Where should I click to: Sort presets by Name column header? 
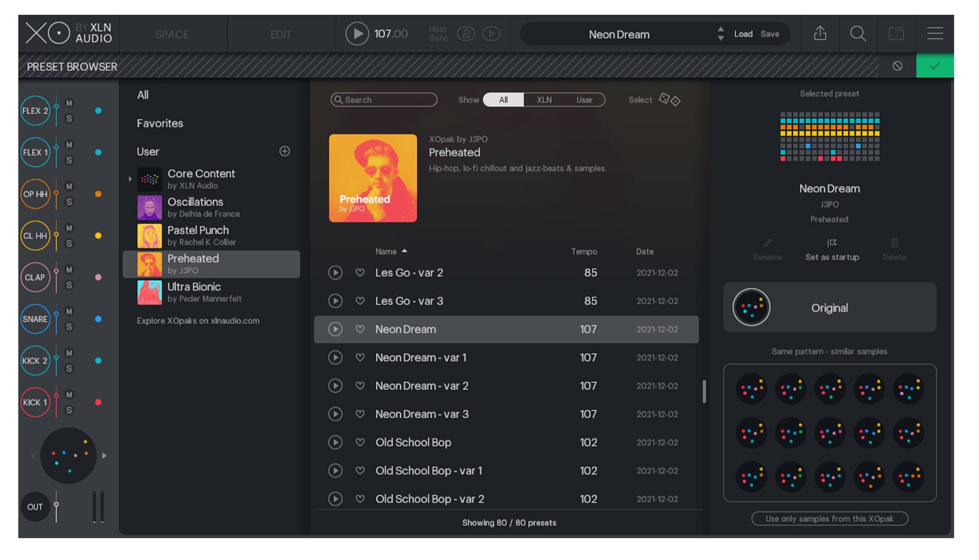(x=386, y=251)
